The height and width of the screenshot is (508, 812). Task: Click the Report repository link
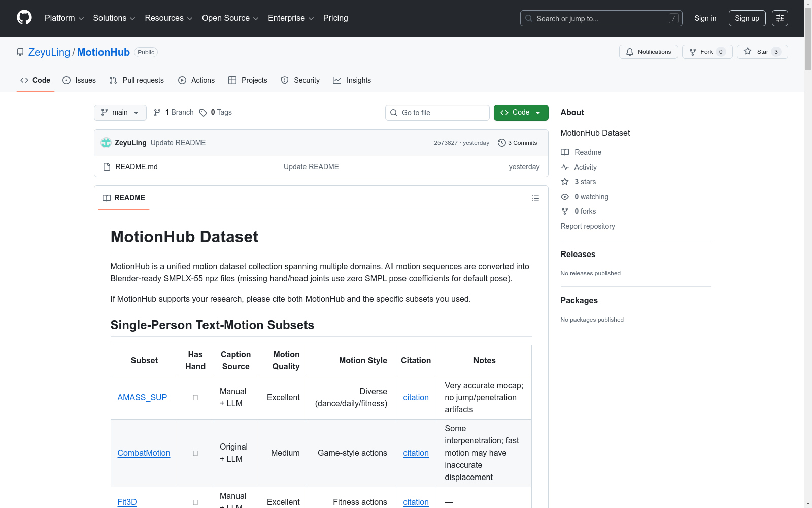pos(588,226)
